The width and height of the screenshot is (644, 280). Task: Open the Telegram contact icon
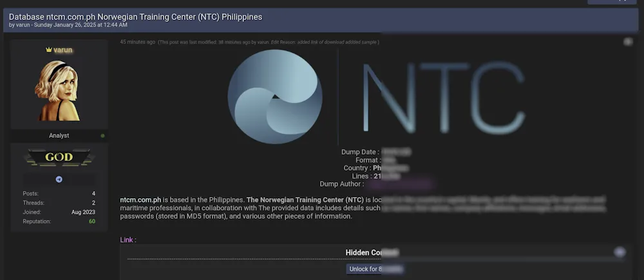59,180
